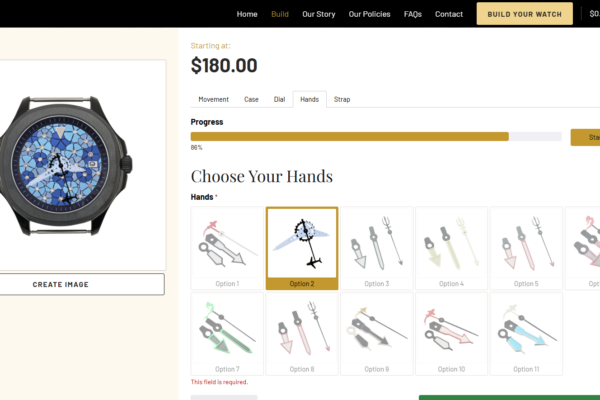Open the FAQs page link
This screenshot has width=600, height=400.
(x=412, y=14)
